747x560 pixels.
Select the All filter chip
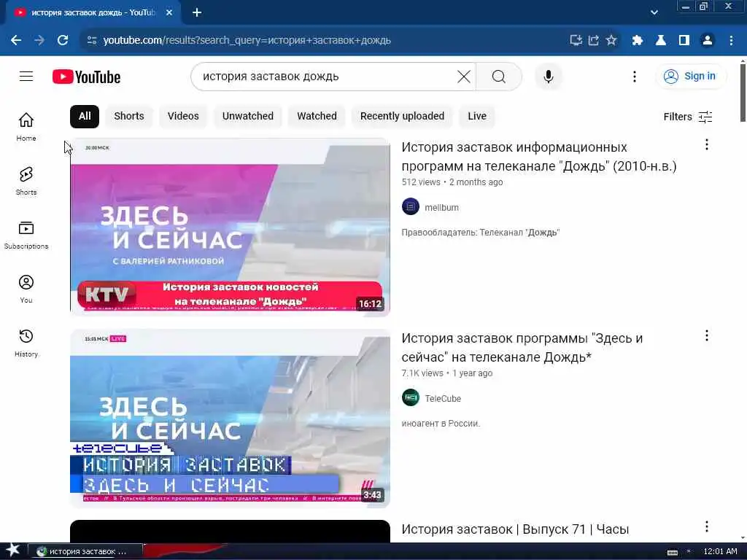[85, 116]
